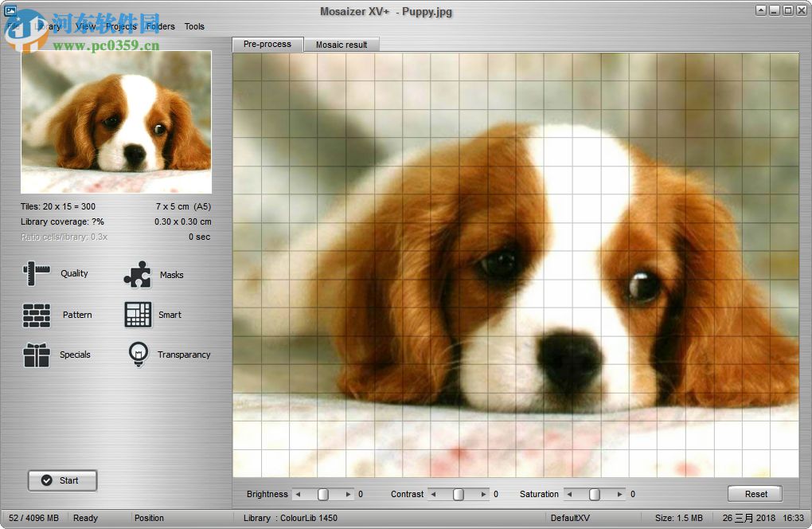The width and height of the screenshot is (812, 529).
Task: Open the Library menu
Action: [x=47, y=26]
